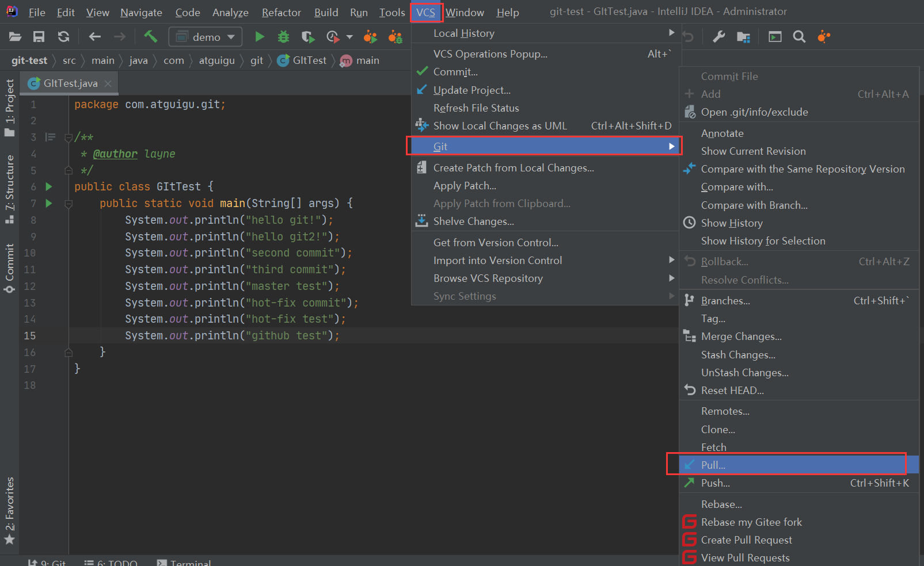Choose Merge Changes... in Git submenu
Screen dimensions: 924x566
[x=799, y=336]
